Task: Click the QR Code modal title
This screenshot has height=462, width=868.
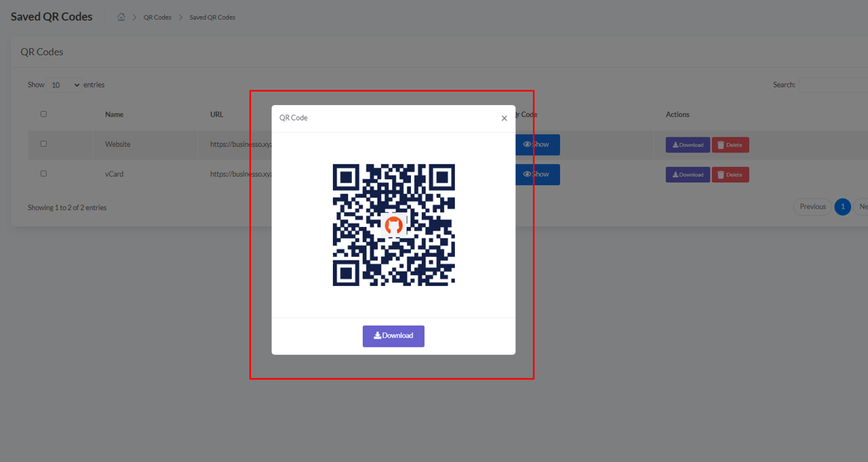Action: [294, 118]
